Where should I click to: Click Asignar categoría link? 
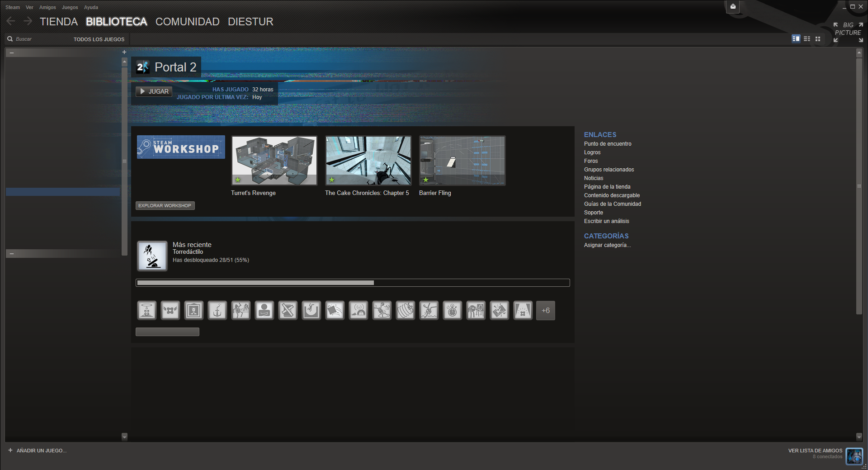pos(607,245)
